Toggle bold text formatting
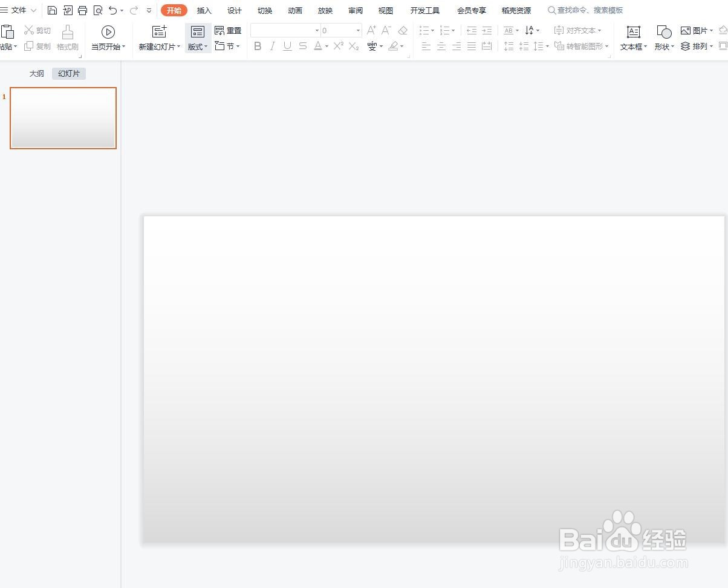Screen dimensions: 728x588 258,46
